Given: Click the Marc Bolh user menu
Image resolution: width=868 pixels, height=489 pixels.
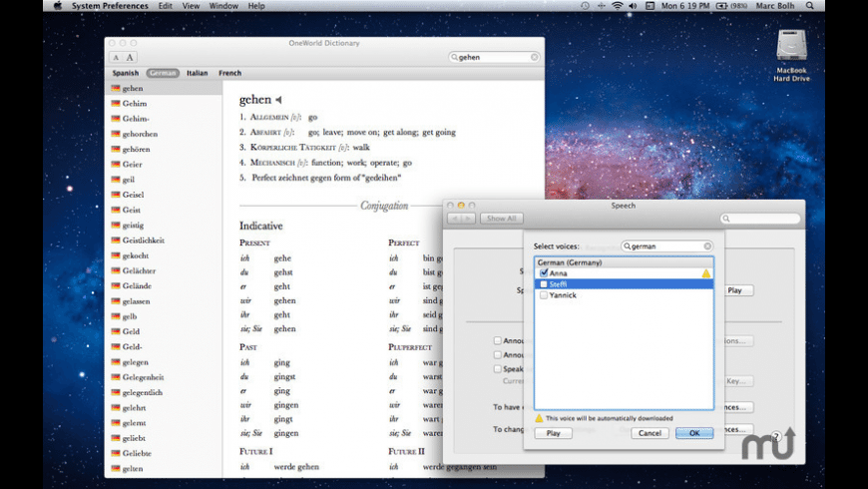Looking at the screenshot, I should coord(775,6).
